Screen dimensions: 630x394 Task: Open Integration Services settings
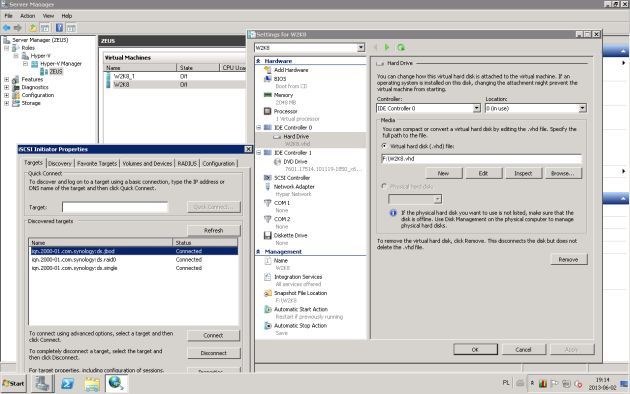(298, 277)
